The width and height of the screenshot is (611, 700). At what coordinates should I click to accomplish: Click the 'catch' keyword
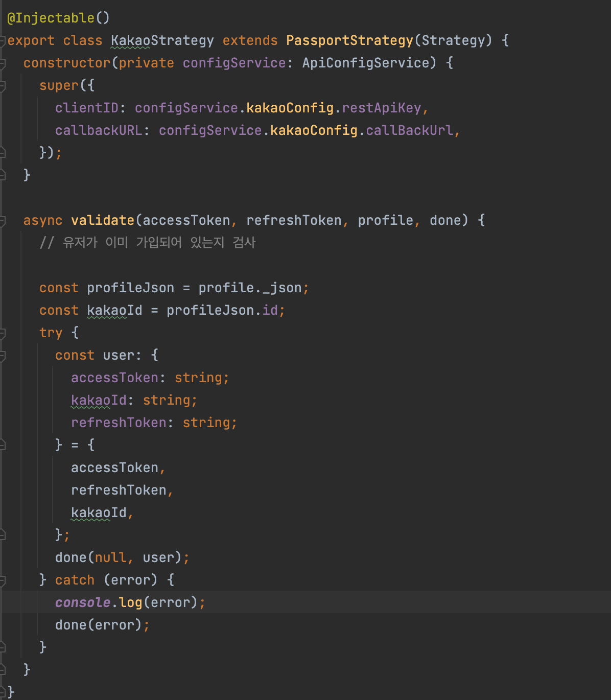point(75,580)
